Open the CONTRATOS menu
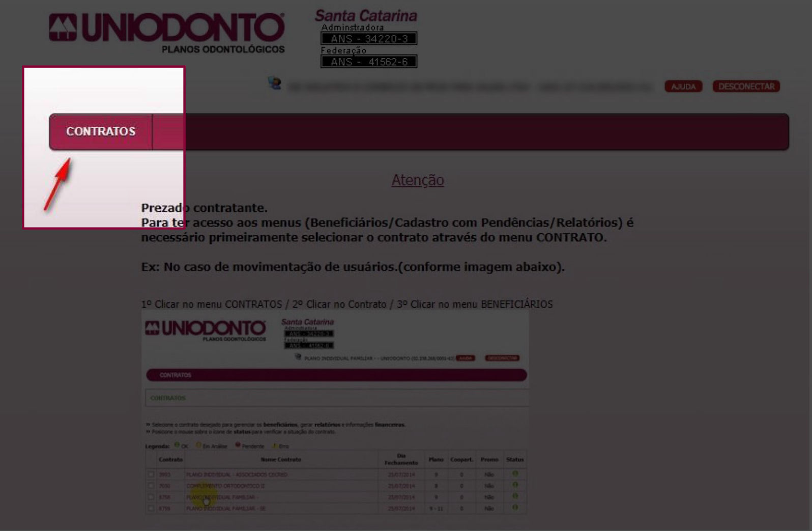Screen dimensions: 812x531 click(101, 131)
